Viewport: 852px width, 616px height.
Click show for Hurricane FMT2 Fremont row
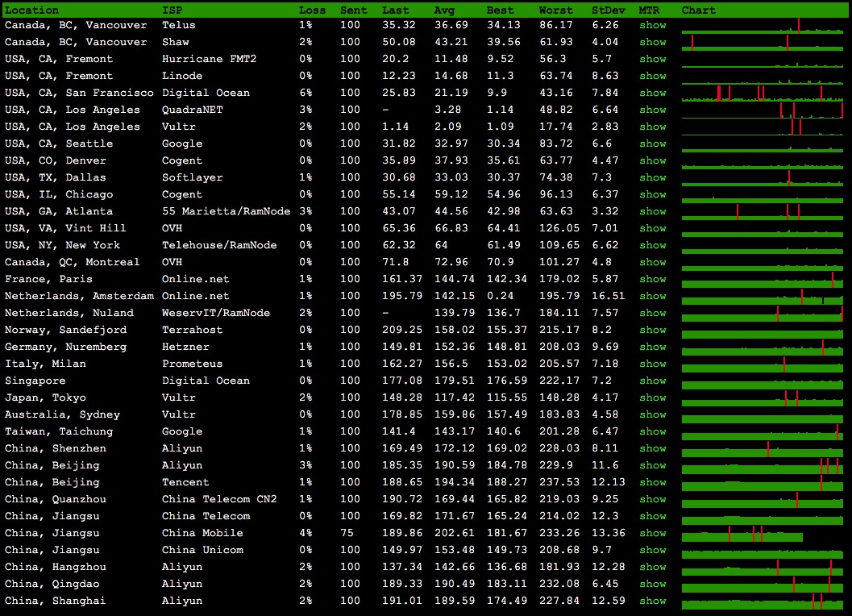(652, 59)
